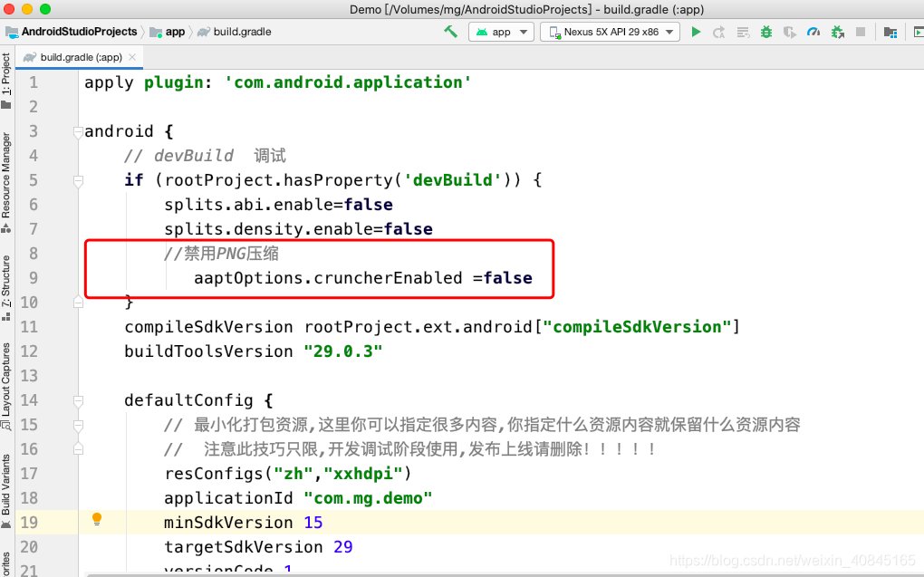This screenshot has height=577, width=924.
Task: Click line number 19 in the gutter
Action: [29, 523]
